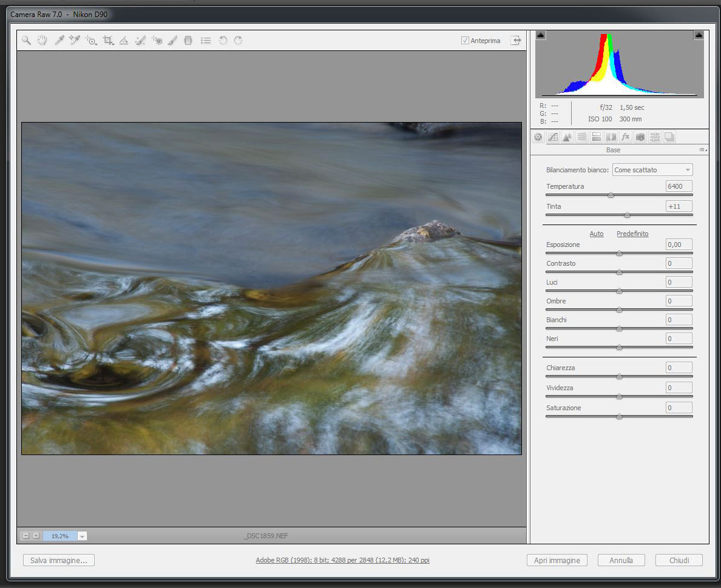The height and width of the screenshot is (588, 721).
Task: Toggle shadow clipping warning on histogram
Action: click(x=541, y=36)
